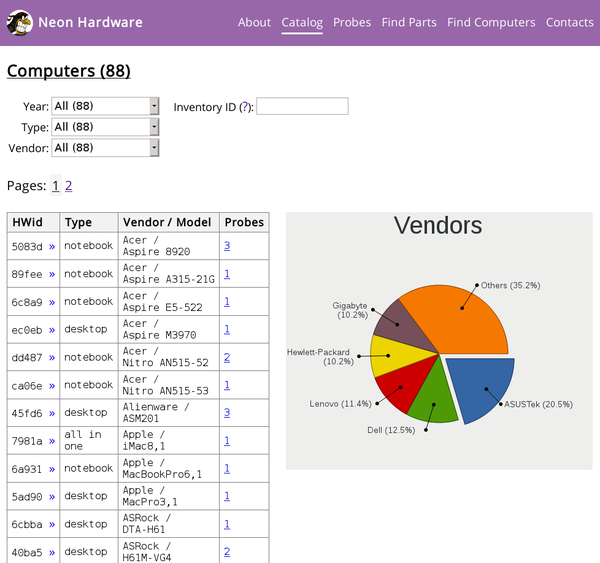This screenshot has width=600, height=563.
Task: Click the » arrow next to 89fee
Action: [52, 274]
